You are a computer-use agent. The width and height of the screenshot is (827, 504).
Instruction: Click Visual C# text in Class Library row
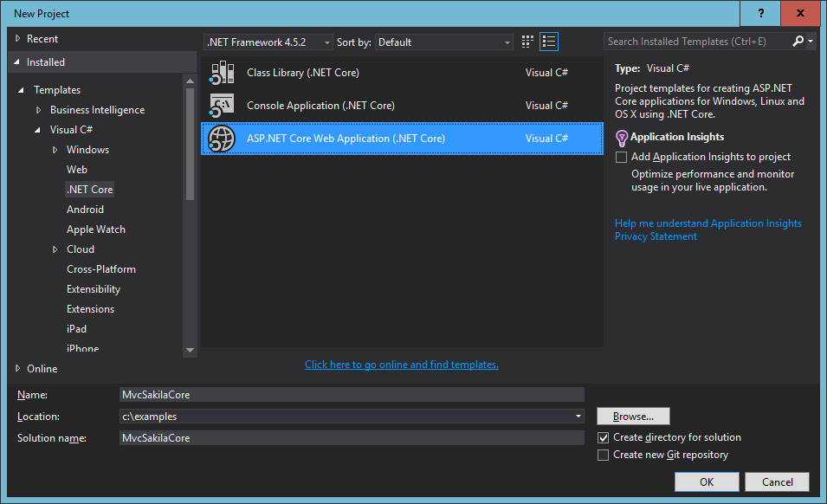coord(546,73)
